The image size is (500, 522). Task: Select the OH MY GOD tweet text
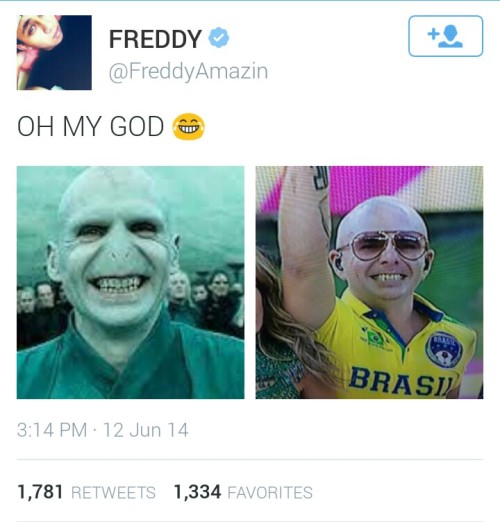click(x=90, y=127)
